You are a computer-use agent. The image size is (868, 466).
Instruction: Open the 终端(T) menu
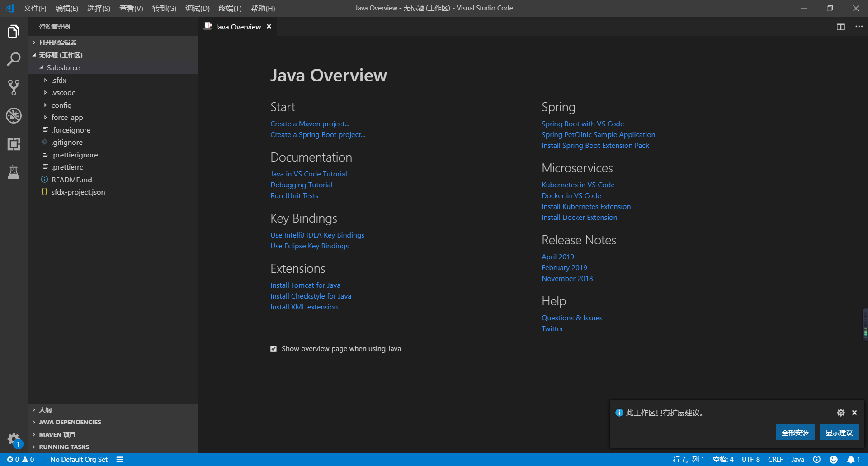tap(230, 8)
